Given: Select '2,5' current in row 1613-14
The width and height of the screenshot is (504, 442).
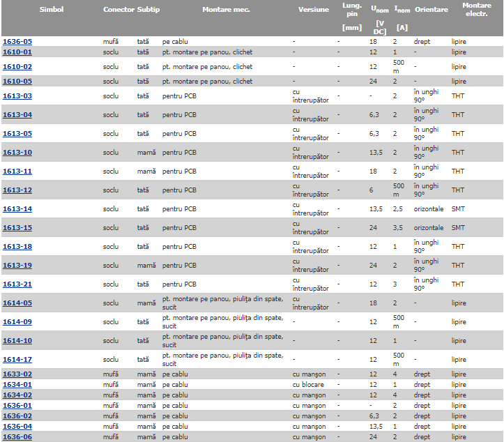Looking at the screenshot, I should pos(397,209).
